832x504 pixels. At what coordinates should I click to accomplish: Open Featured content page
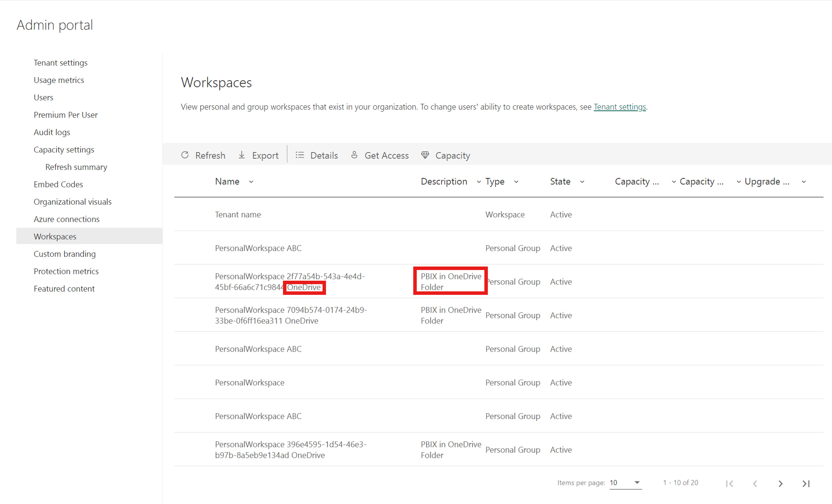(64, 289)
